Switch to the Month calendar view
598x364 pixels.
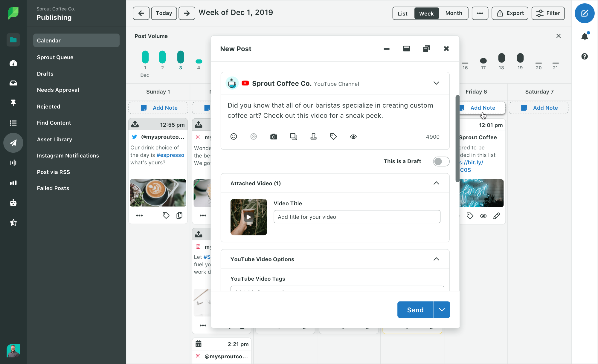coord(453,13)
